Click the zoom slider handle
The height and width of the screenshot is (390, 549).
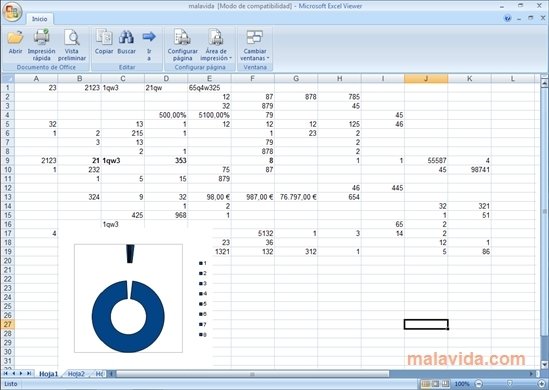pyautogui.click(x=510, y=384)
